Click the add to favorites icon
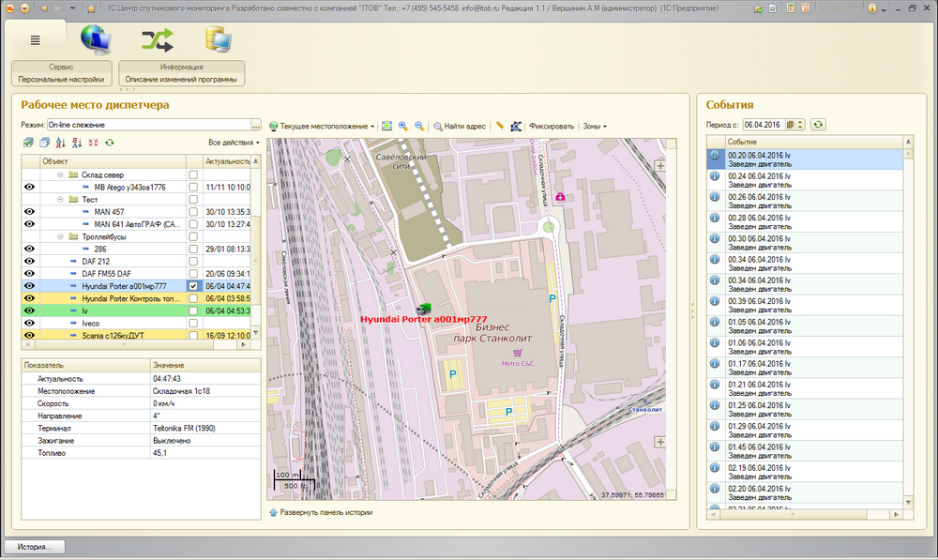 click(758, 8)
